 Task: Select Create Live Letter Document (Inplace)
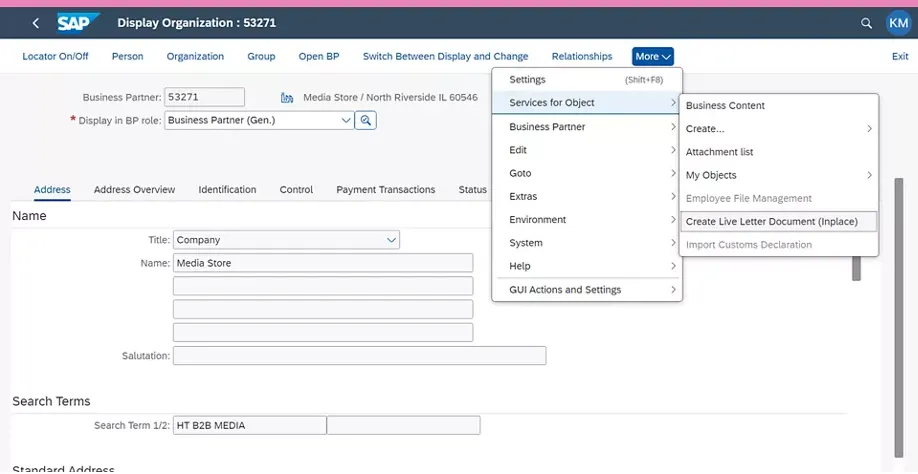coord(771,221)
